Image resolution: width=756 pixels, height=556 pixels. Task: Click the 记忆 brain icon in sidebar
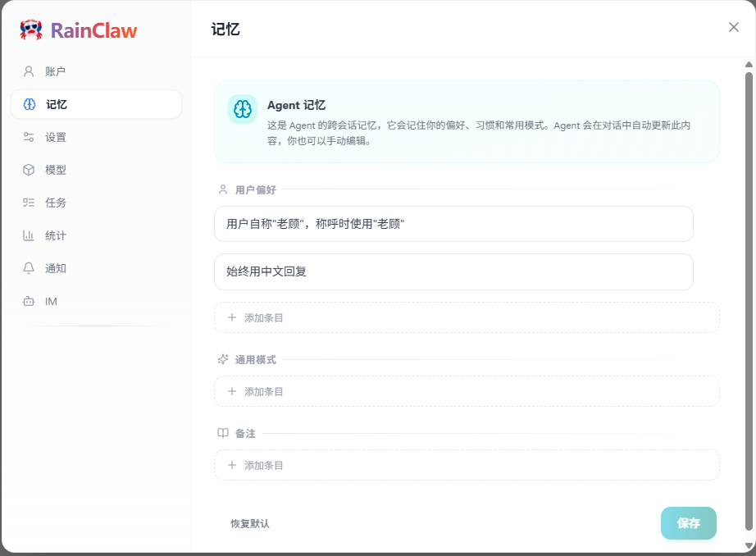pos(27,104)
